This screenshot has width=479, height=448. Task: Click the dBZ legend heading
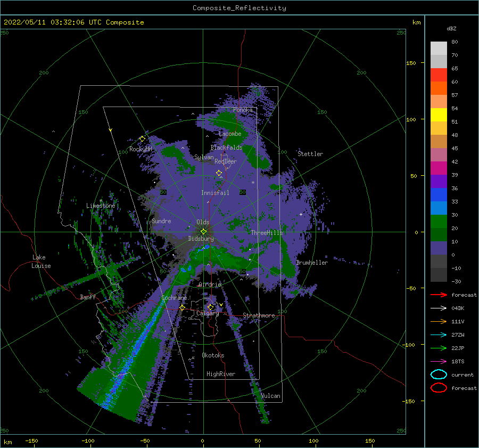[451, 28]
